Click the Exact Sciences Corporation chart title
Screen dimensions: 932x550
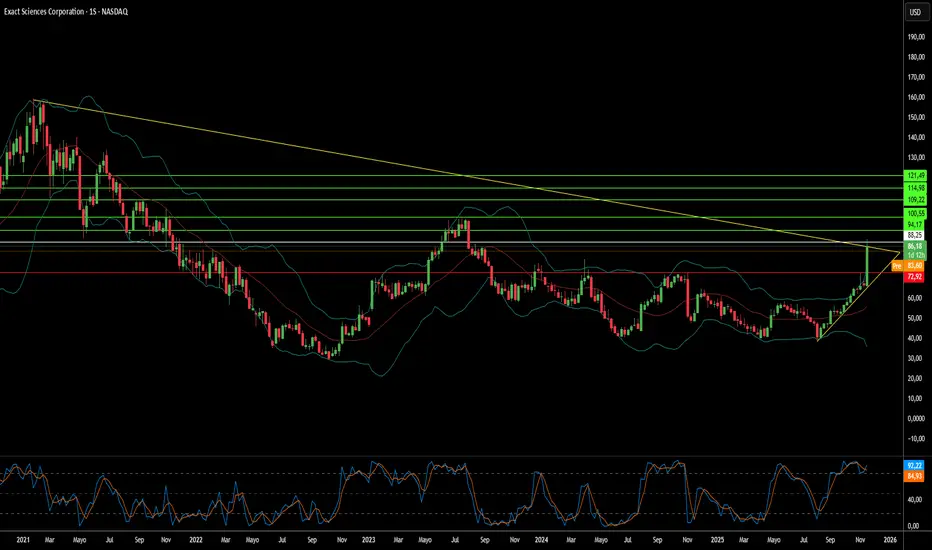pos(70,12)
